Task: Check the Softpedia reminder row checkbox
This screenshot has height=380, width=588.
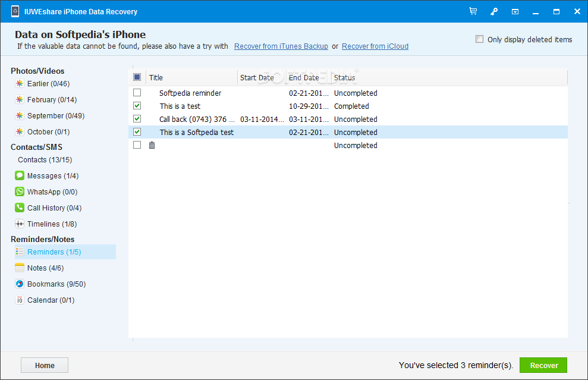Action: tap(137, 93)
